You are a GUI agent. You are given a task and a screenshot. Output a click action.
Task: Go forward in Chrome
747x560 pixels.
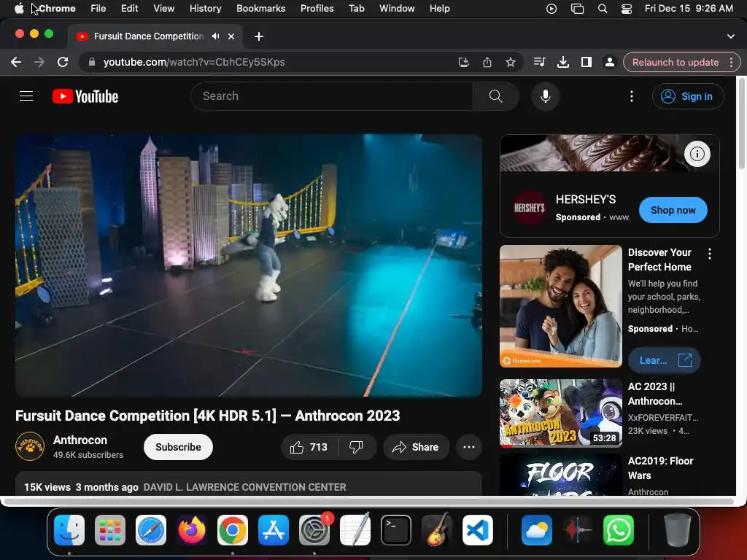pyautogui.click(x=39, y=62)
